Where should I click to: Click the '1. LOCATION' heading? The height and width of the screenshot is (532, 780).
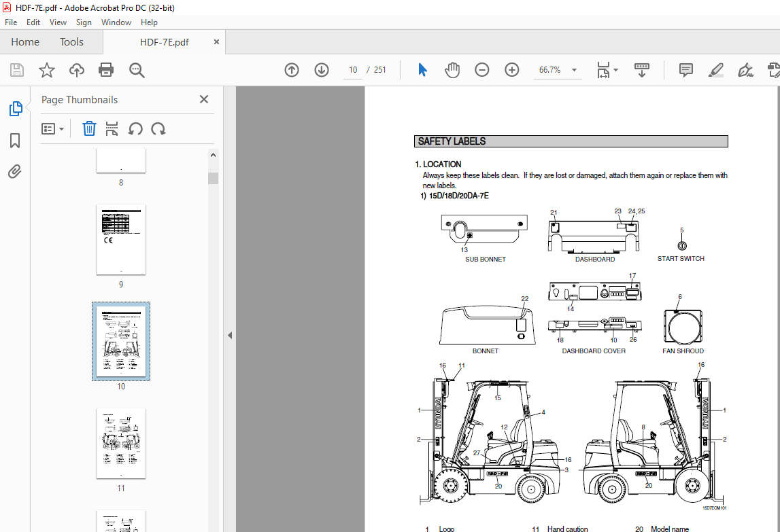click(x=438, y=164)
